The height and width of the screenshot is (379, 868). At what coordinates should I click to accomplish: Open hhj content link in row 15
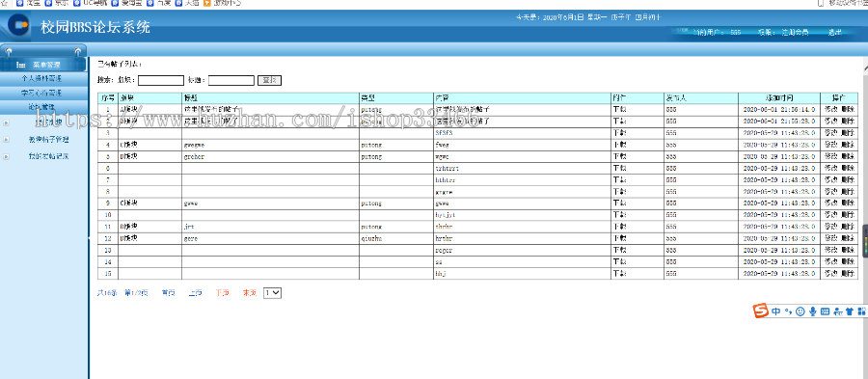pyautogui.click(x=441, y=273)
